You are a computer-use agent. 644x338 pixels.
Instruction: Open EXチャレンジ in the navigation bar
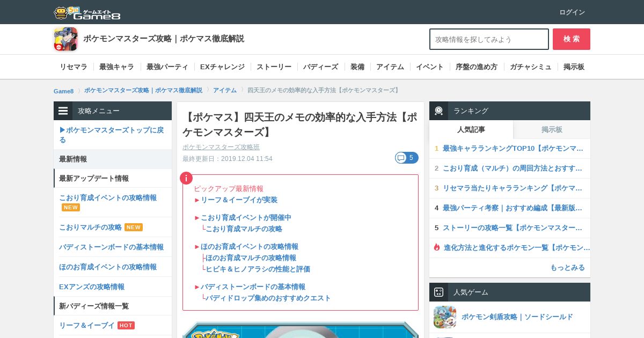pos(222,67)
